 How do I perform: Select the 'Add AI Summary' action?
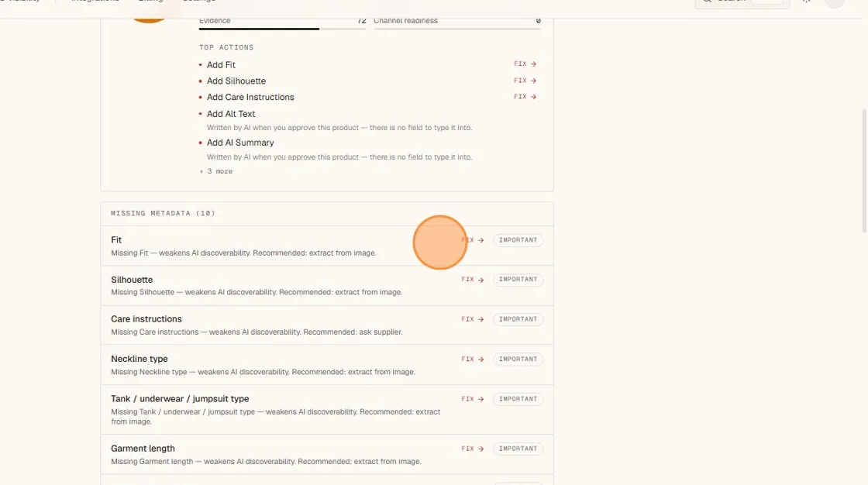coord(240,143)
